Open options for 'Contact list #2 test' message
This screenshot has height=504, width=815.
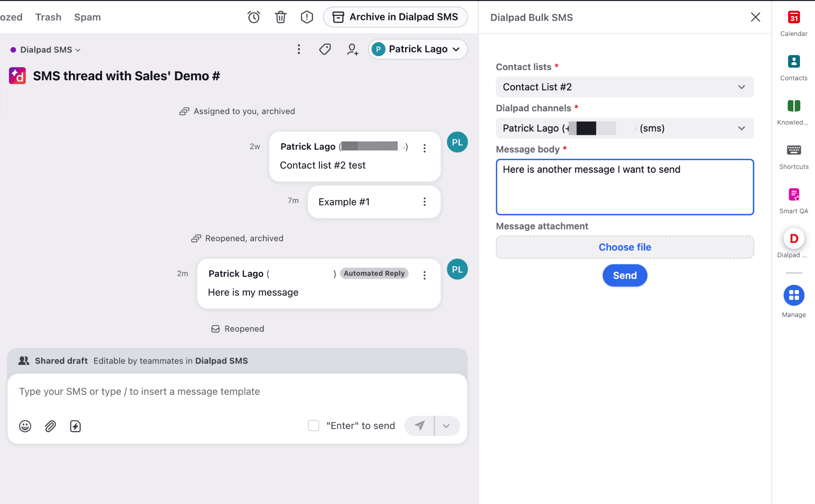425,148
